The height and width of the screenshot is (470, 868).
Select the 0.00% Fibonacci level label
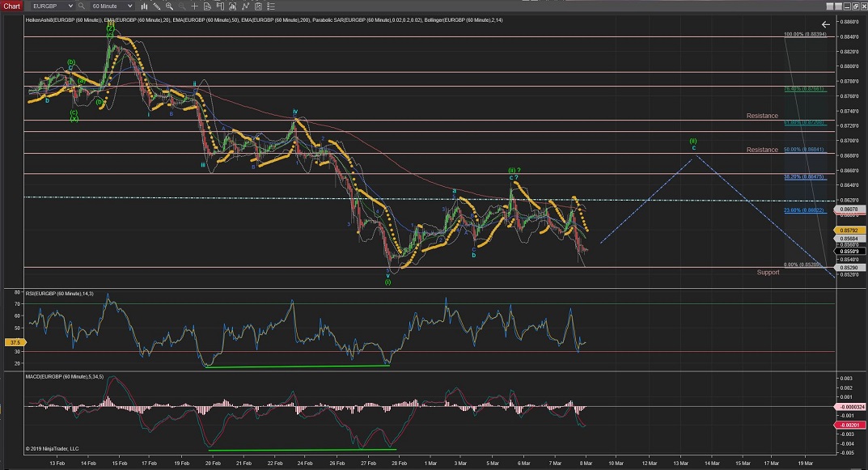[802, 265]
